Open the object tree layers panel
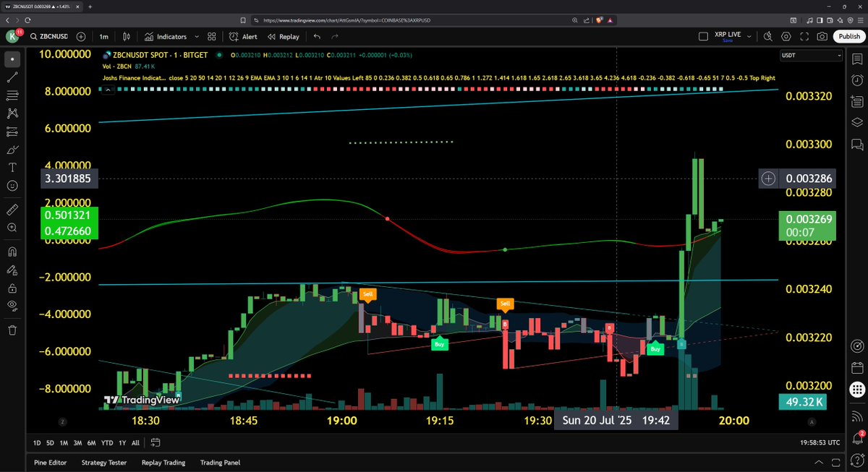 coord(857,122)
